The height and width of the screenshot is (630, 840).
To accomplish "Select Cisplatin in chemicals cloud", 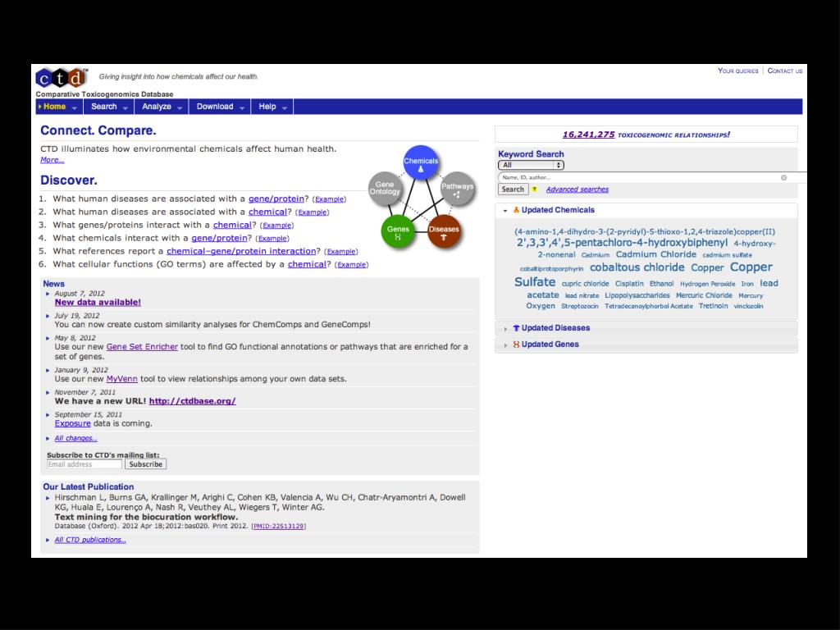I will 629,284.
